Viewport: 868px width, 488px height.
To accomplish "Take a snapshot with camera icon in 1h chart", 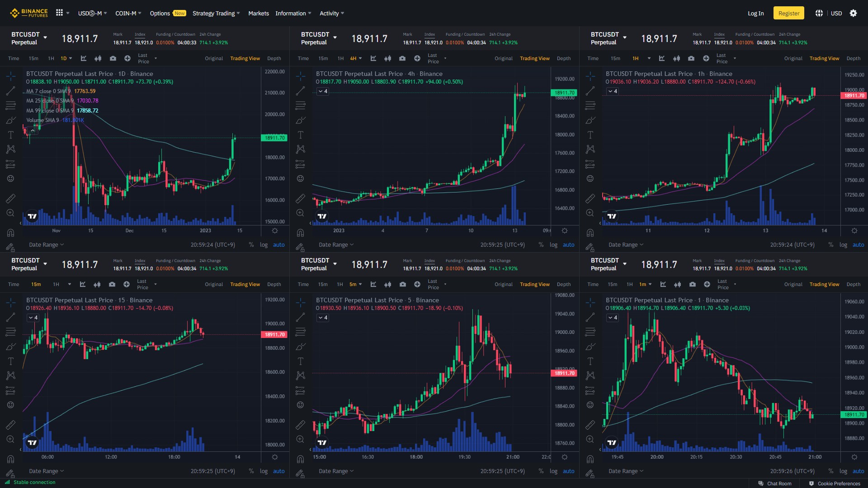I will click(691, 58).
